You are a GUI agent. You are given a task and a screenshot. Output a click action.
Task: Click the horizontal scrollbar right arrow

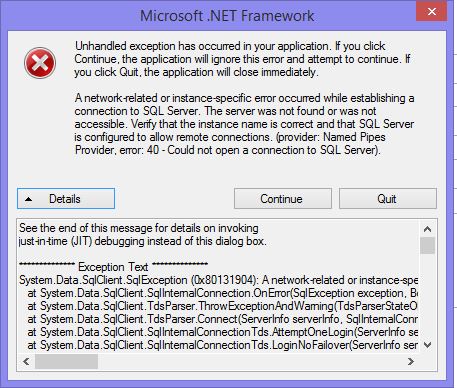(x=411, y=361)
